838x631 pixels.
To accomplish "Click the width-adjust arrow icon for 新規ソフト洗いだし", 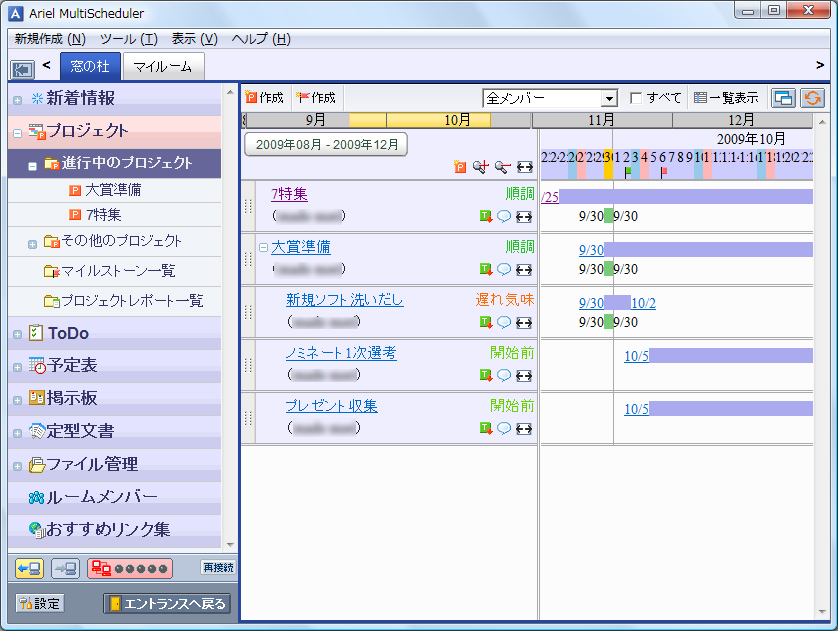I will [524, 322].
